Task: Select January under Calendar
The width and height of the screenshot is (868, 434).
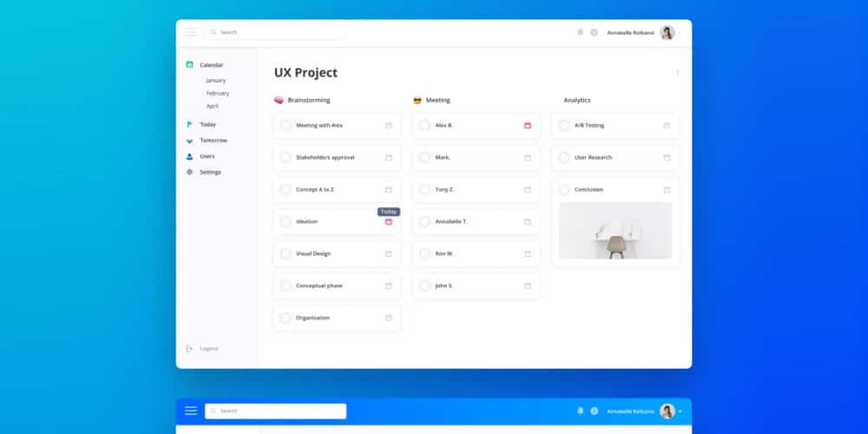Action: 216,80
